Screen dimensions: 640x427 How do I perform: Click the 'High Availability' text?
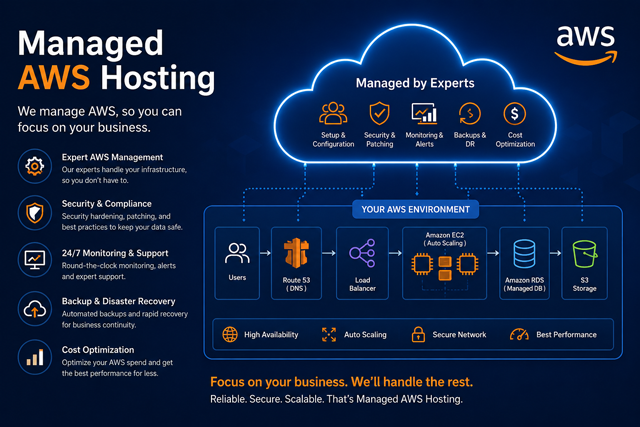pyautogui.click(x=271, y=335)
